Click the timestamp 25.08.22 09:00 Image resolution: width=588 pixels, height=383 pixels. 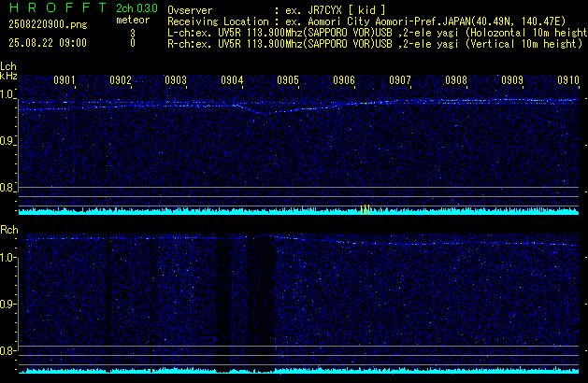point(48,43)
